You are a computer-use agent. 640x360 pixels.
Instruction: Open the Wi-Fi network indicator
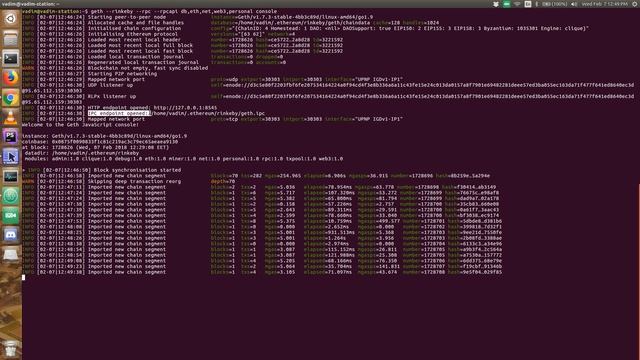click(x=517, y=4)
